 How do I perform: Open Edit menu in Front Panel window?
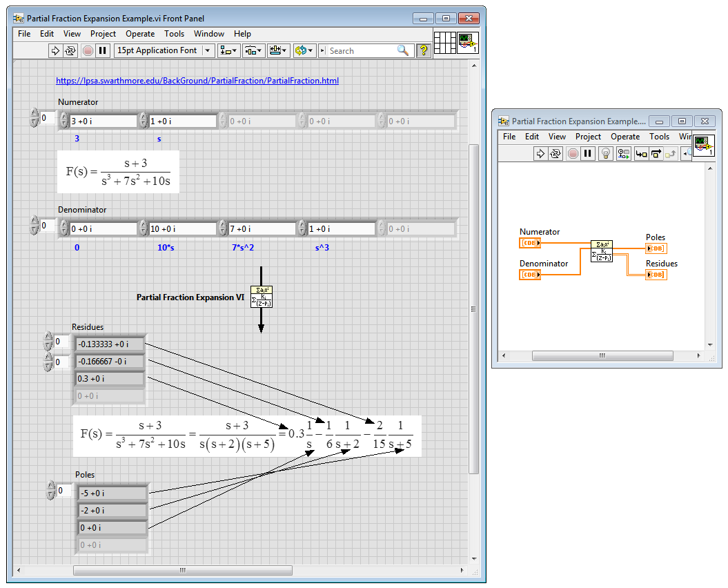47,34
